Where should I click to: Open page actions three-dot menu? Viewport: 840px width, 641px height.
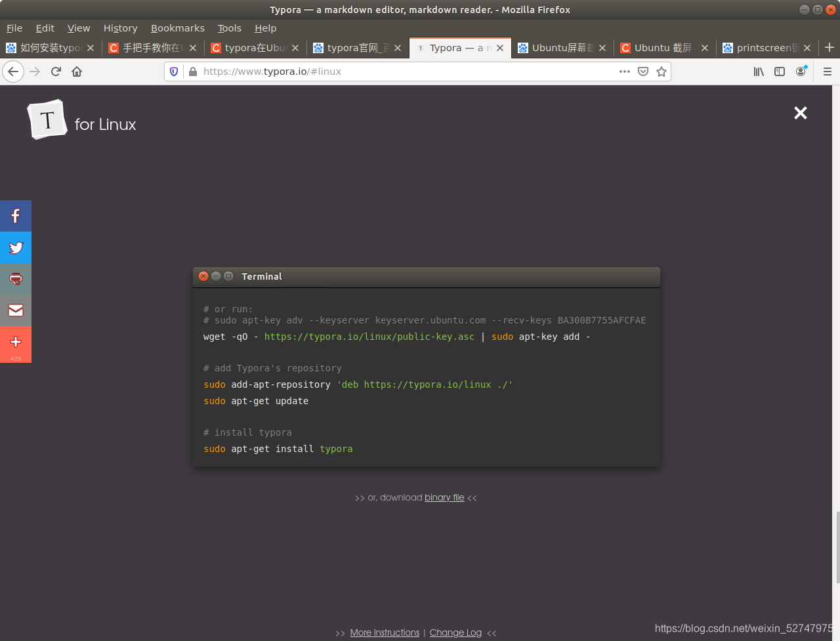tap(625, 72)
